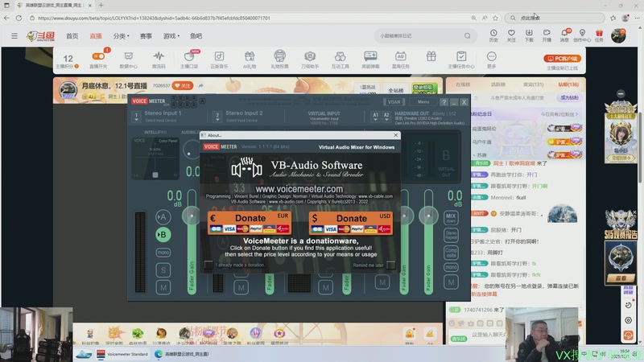
Task: Click Voicemeeter Standard taskbar item
Action: [123, 354]
